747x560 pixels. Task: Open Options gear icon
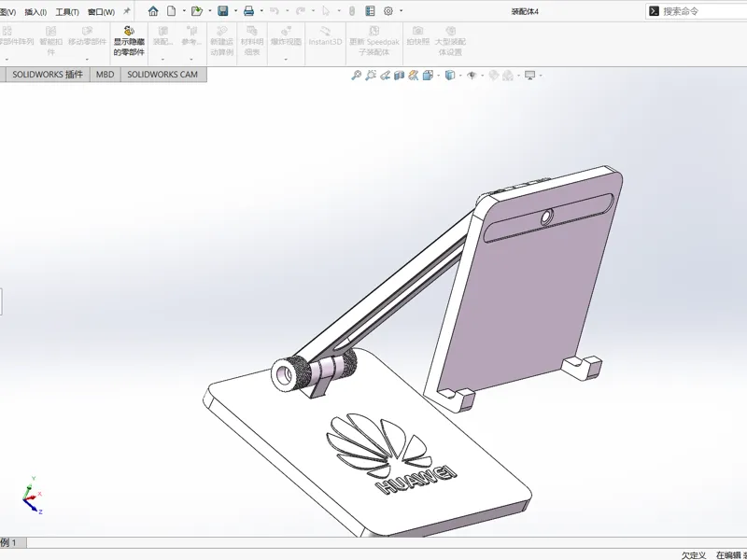point(388,11)
